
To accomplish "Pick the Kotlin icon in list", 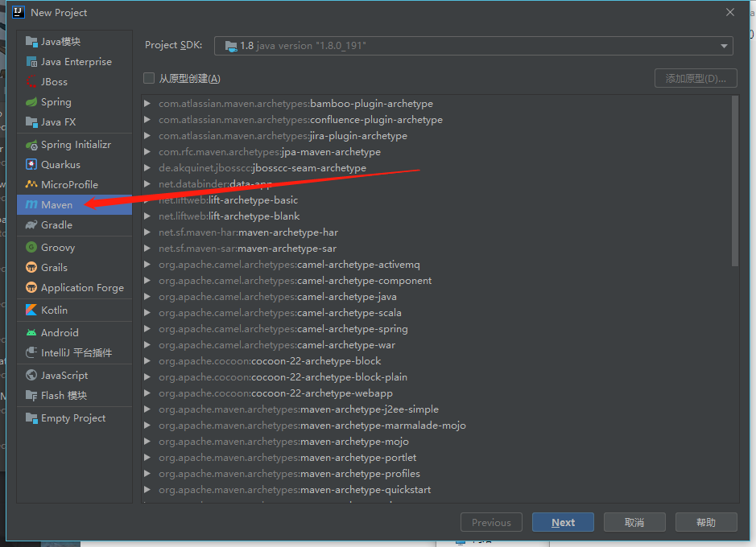I will (x=31, y=311).
